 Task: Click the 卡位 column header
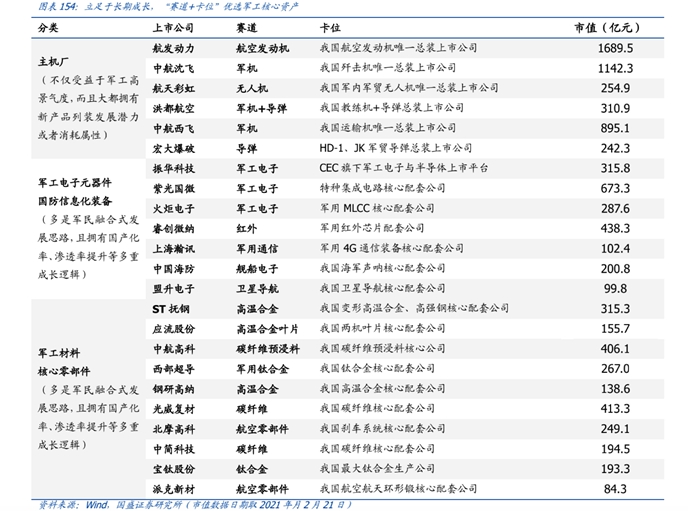tap(330, 28)
